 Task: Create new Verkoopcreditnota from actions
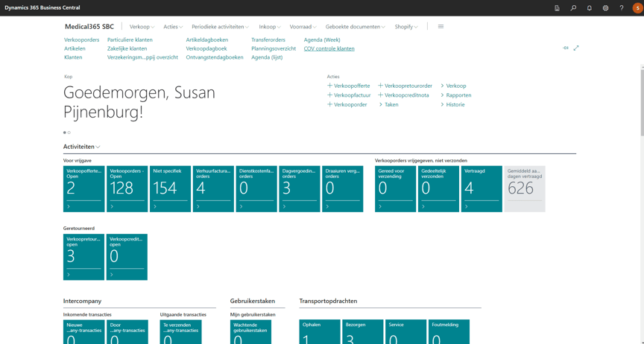[x=403, y=95]
